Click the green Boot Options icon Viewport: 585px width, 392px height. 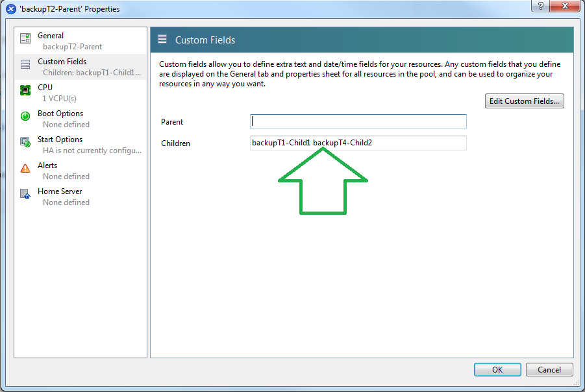tap(25, 116)
